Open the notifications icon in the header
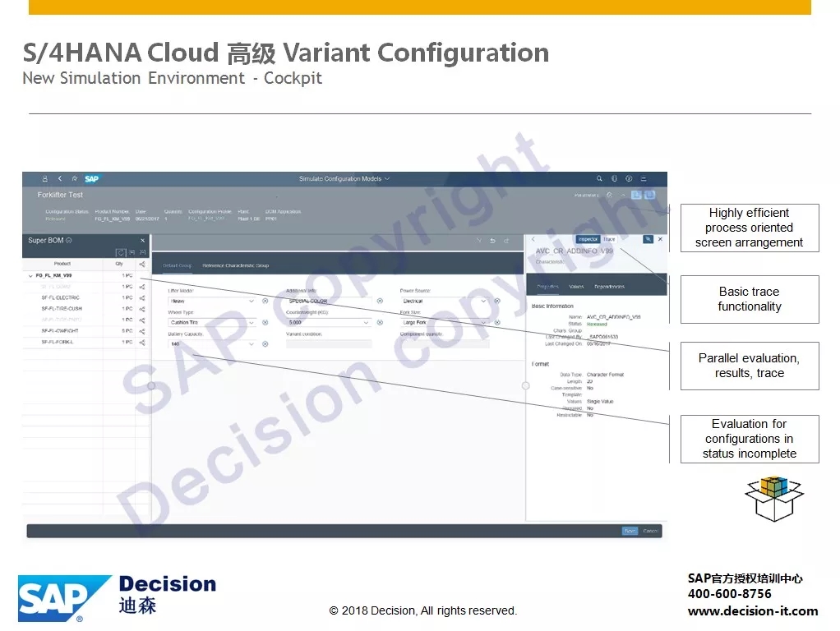The image size is (840, 631). (615, 179)
